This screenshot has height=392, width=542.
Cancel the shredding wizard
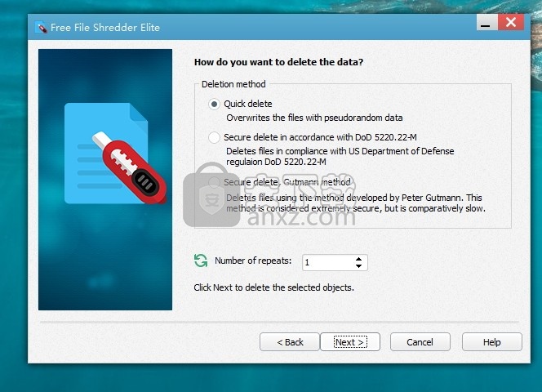[x=420, y=342]
